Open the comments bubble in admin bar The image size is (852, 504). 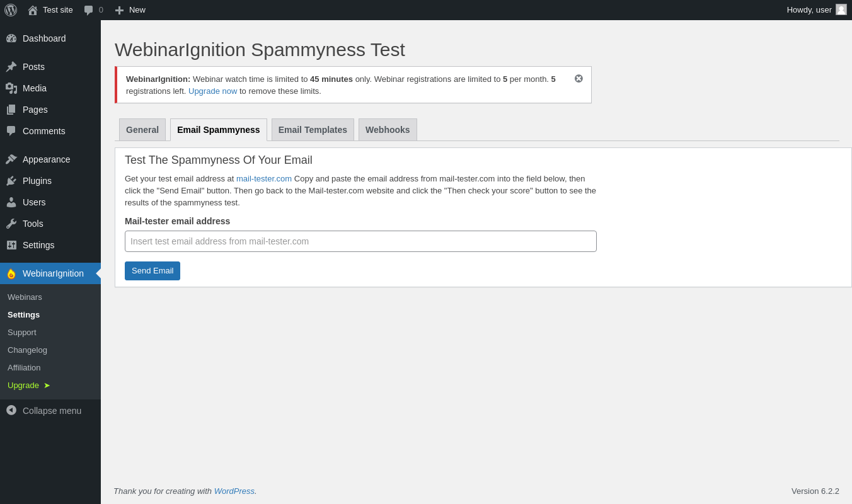pyautogui.click(x=89, y=10)
